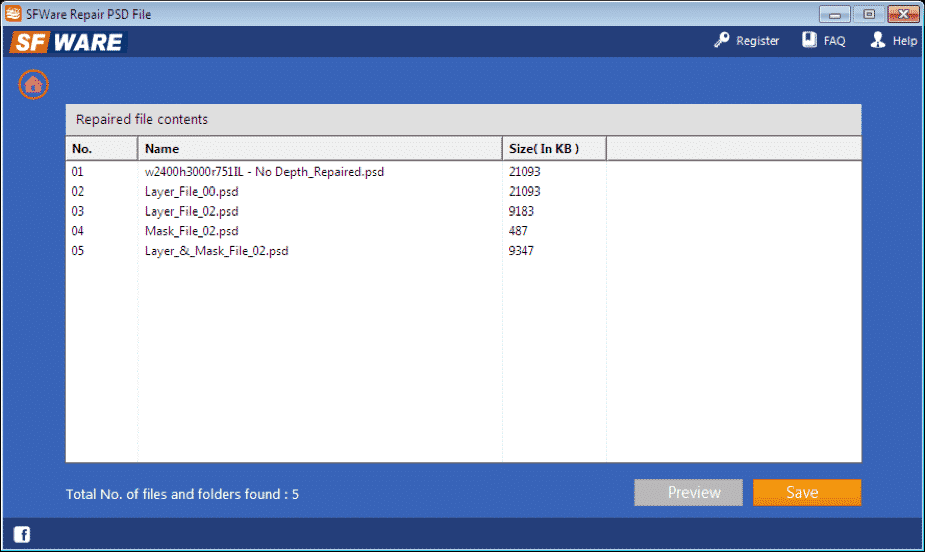Select the Layer_&_Mask_File_02.psd row
This screenshot has width=925, height=552.
click(x=463, y=251)
